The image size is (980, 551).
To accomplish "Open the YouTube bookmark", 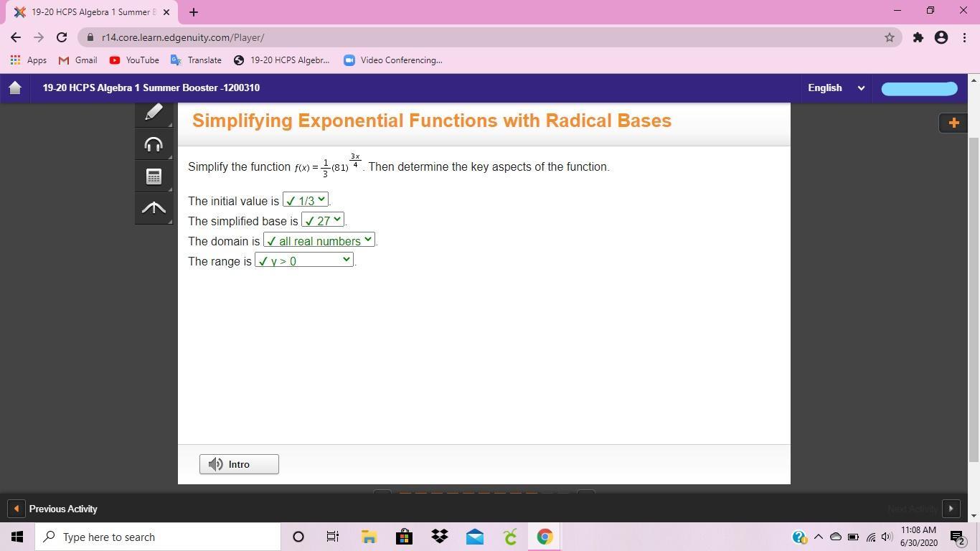I will tap(134, 60).
